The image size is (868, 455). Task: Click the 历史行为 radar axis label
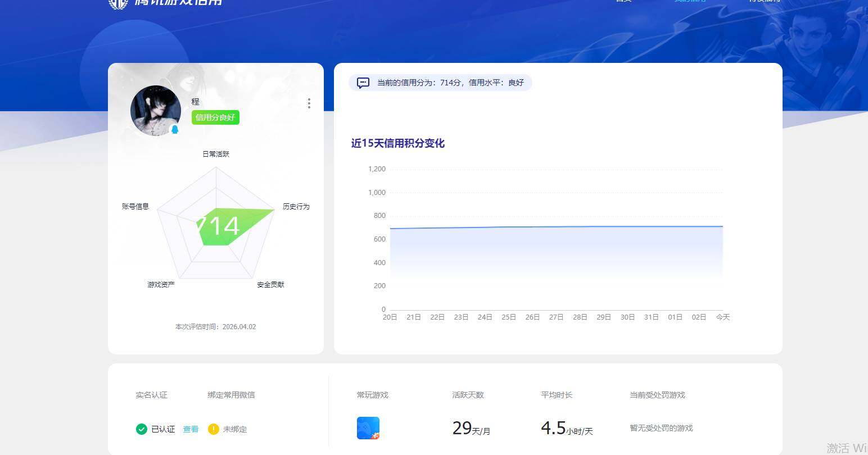coord(296,207)
